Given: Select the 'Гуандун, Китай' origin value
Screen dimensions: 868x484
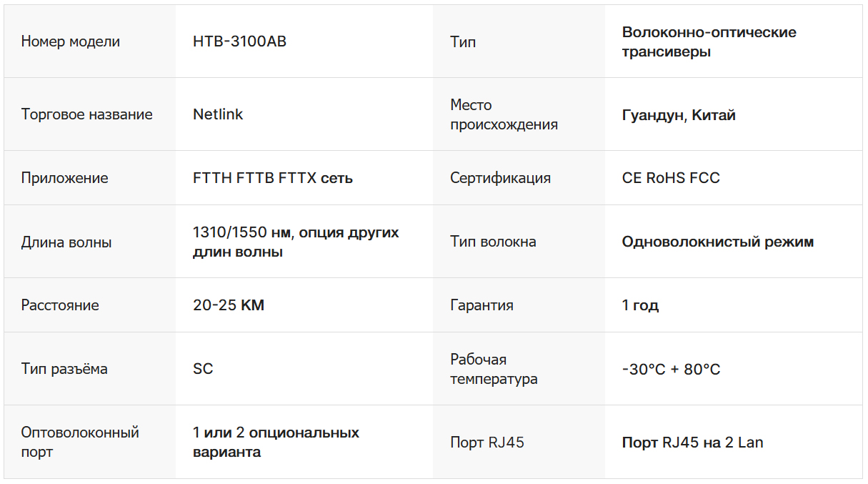Looking at the screenshot, I should coord(678,115).
